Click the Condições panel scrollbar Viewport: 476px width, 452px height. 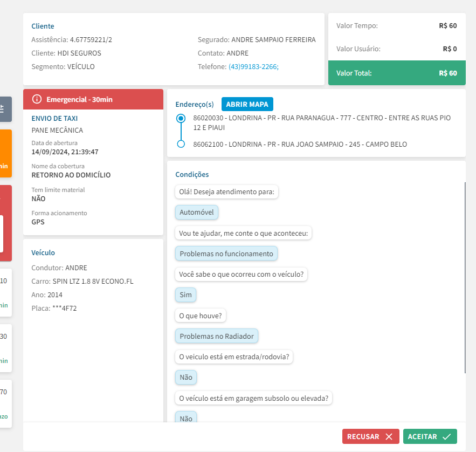(x=464, y=277)
